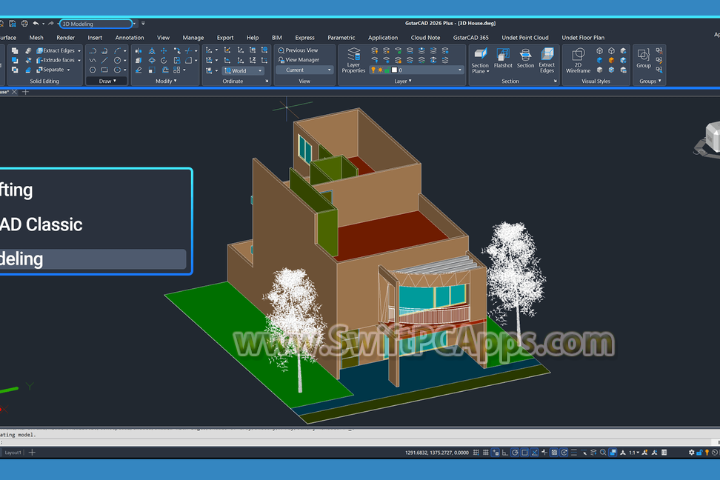The width and height of the screenshot is (720, 480).
Task: Click the Union solid icon in Solid Editing
Action: pyautogui.click(x=15, y=51)
